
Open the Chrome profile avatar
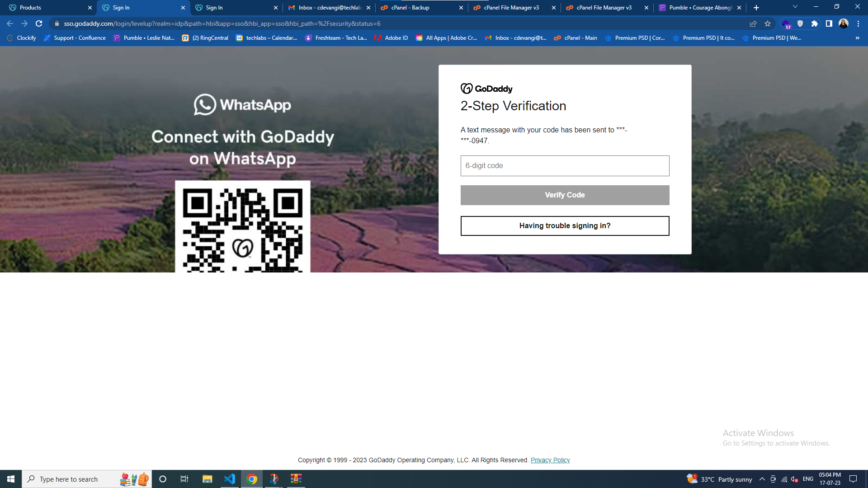844,23
